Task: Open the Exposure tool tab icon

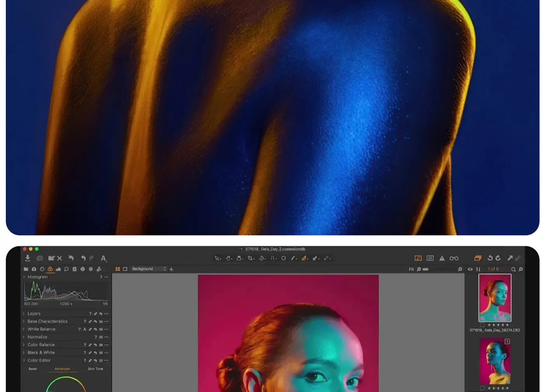Action: [58, 269]
